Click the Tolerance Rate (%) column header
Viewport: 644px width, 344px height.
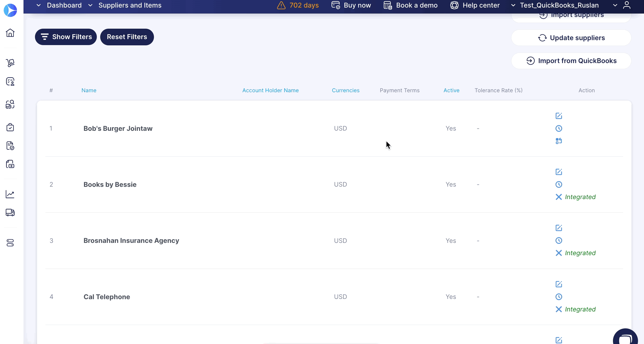pos(498,90)
